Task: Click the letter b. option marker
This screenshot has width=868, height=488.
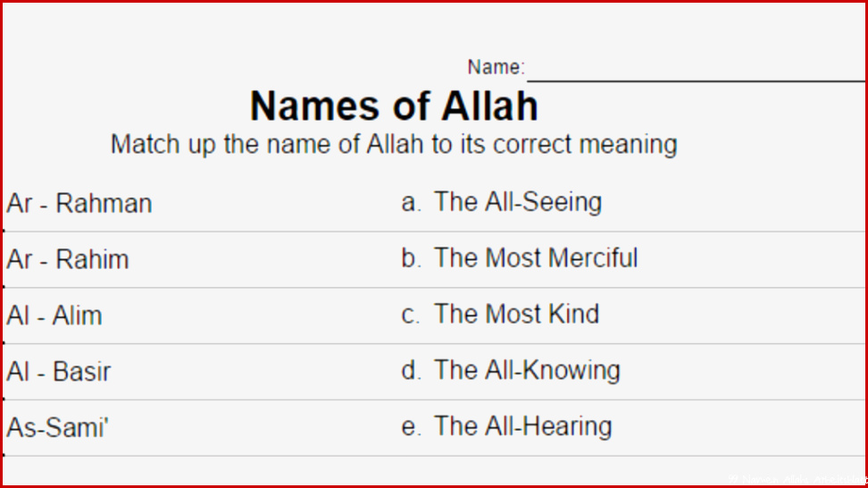Action: (411, 258)
